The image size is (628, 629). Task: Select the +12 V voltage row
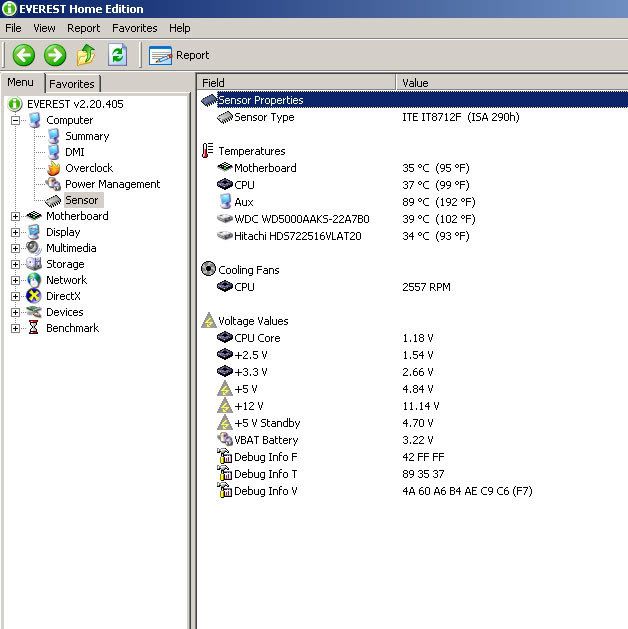(414, 406)
